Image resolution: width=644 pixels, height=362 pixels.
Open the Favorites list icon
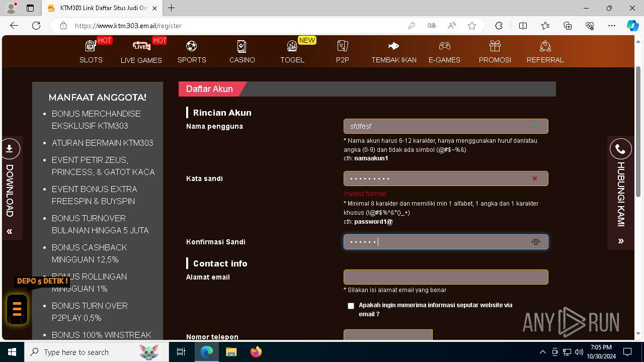point(545,26)
